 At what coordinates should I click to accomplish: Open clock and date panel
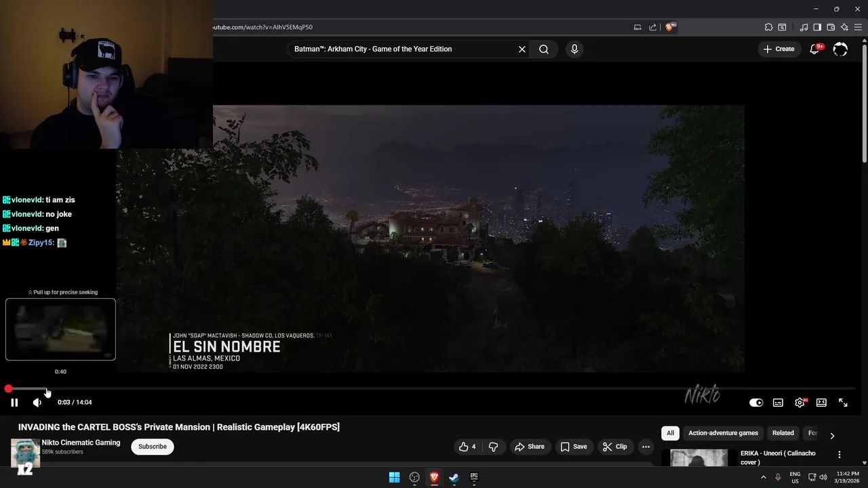coord(848,477)
